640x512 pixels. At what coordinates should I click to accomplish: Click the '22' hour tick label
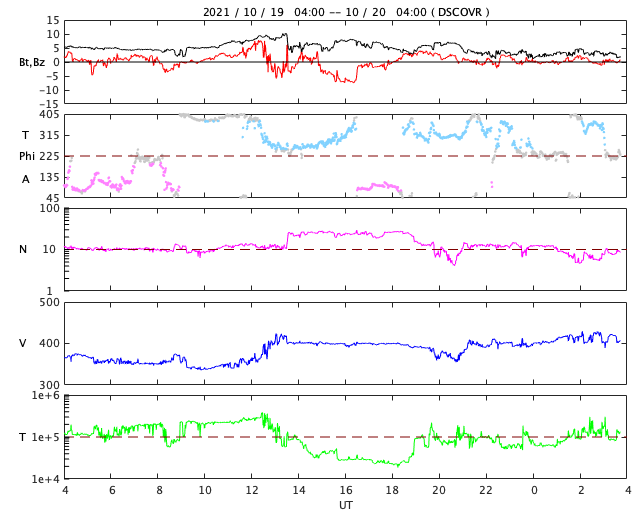point(486,490)
